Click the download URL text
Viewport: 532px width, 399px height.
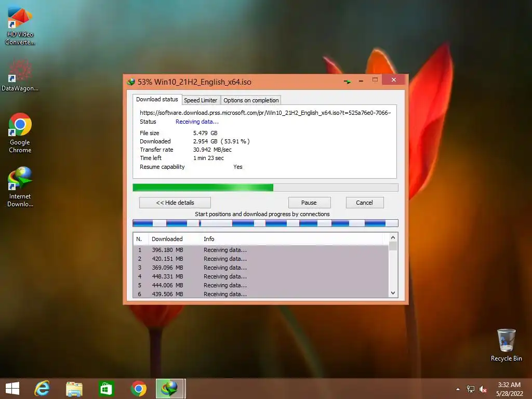coord(265,113)
